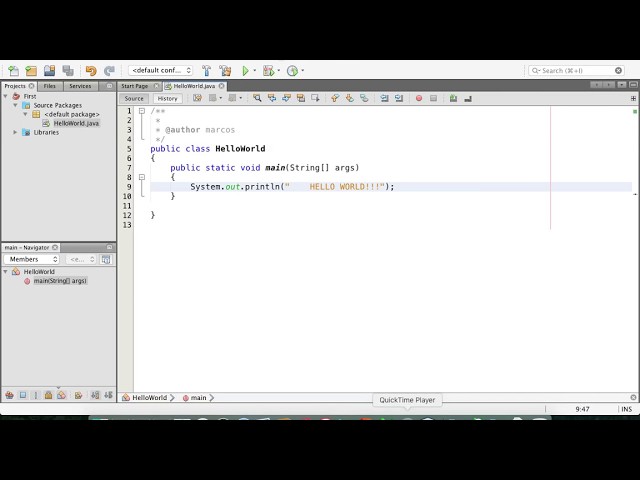Collapse HelloWorld node in Navigator
This screenshot has height=480, width=640.
point(6,271)
